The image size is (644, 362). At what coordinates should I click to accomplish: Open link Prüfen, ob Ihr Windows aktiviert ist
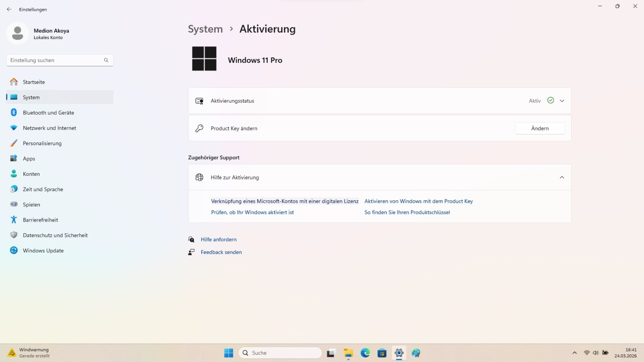coord(252,212)
